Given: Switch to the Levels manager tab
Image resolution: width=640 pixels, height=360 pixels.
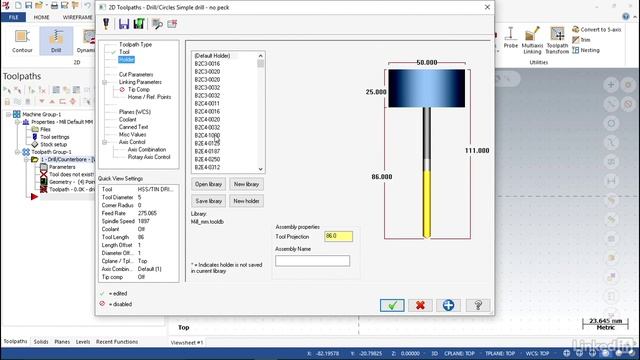Looking at the screenshot, I should click(83, 342).
